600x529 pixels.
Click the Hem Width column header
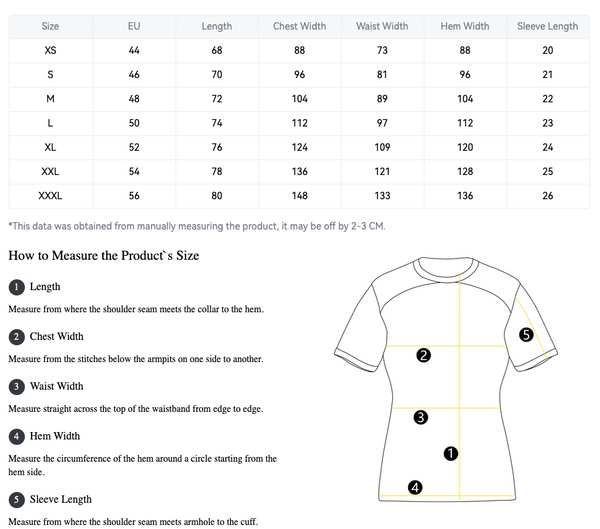coord(465,26)
